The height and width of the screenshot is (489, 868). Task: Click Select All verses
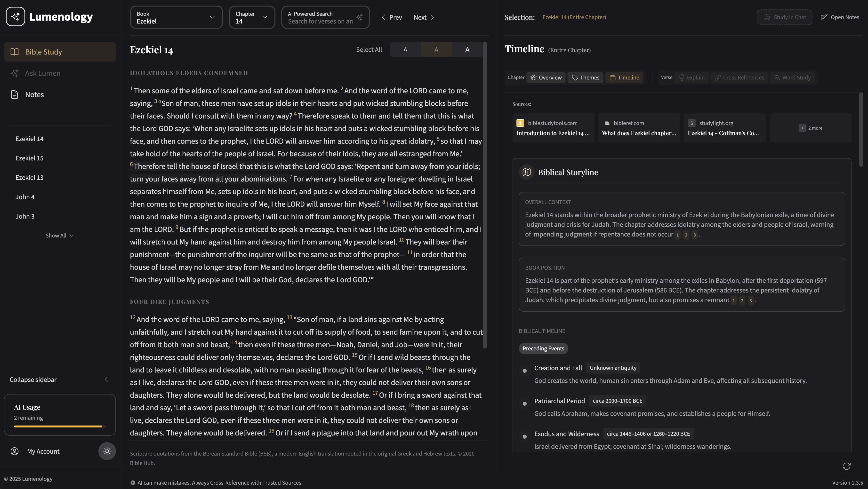pos(369,49)
